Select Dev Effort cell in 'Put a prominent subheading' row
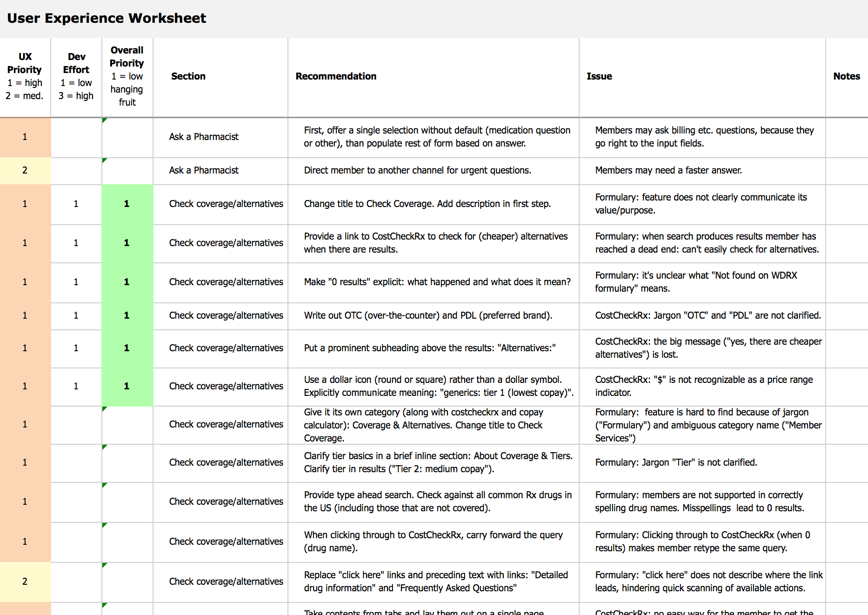This screenshot has width=868, height=615. click(76, 348)
